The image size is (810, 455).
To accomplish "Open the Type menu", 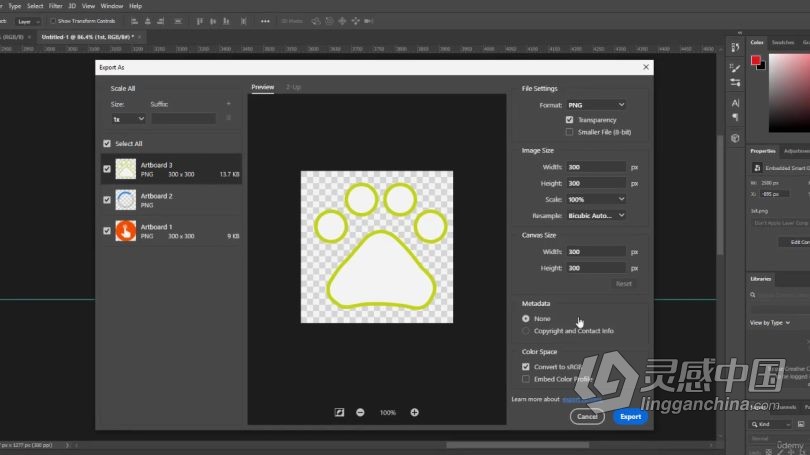I will (x=14, y=6).
